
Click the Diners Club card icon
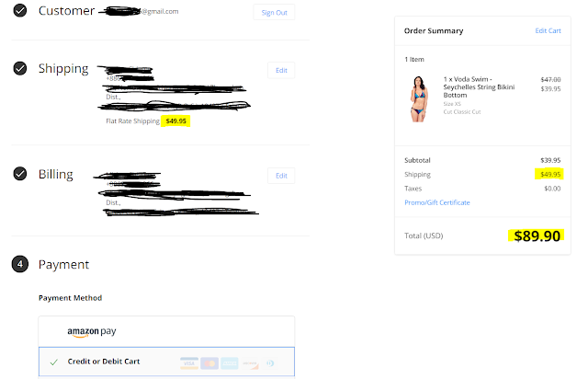point(270,363)
